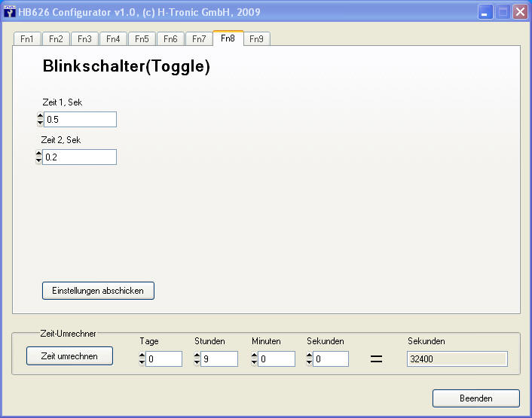Click the Stunden input field
This screenshot has height=418, width=532.
tap(219, 360)
